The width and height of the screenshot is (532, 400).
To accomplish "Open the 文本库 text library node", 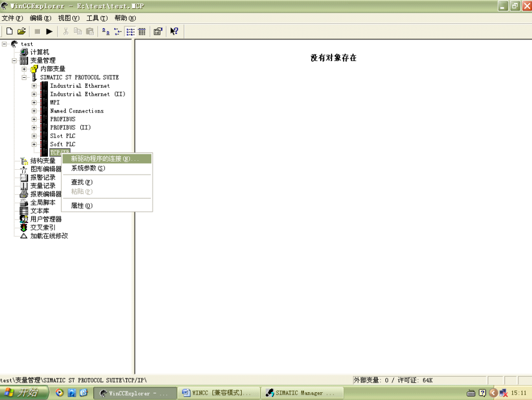I will [x=39, y=211].
